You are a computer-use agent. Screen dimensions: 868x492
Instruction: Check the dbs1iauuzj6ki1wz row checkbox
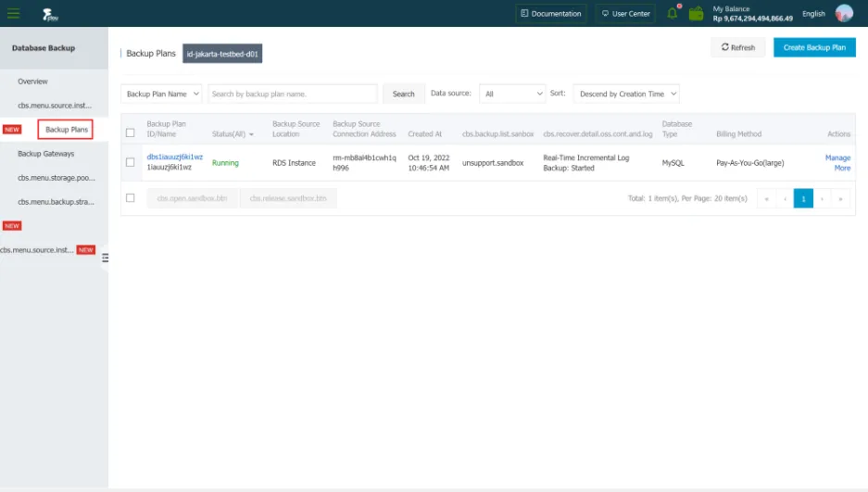point(131,163)
